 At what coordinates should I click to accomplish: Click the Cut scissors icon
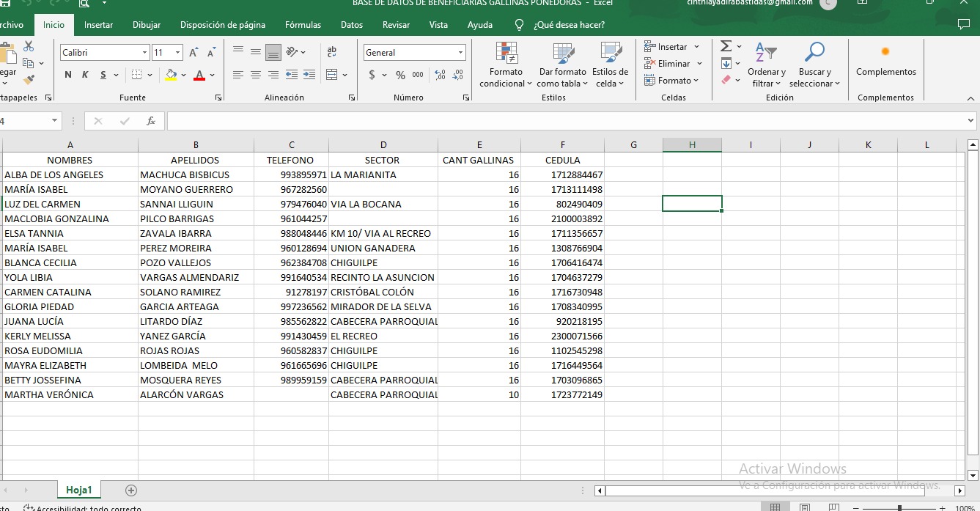29,47
